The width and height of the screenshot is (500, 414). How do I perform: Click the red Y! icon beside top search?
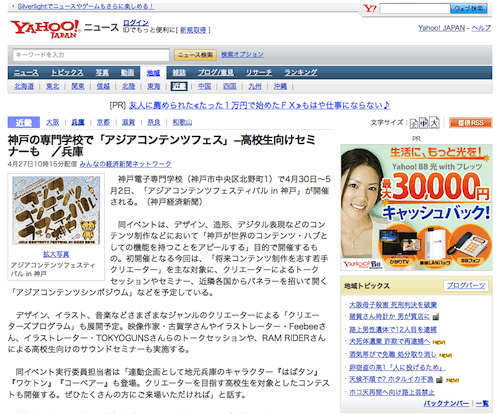coord(370,8)
